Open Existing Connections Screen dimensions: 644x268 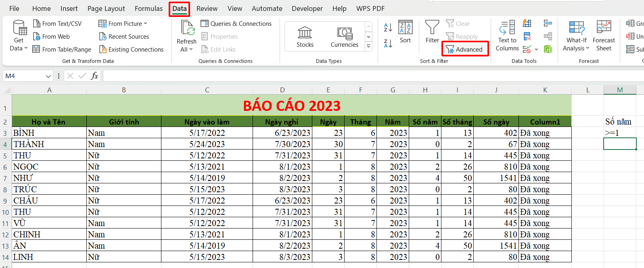pyautogui.click(x=131, y=50)
